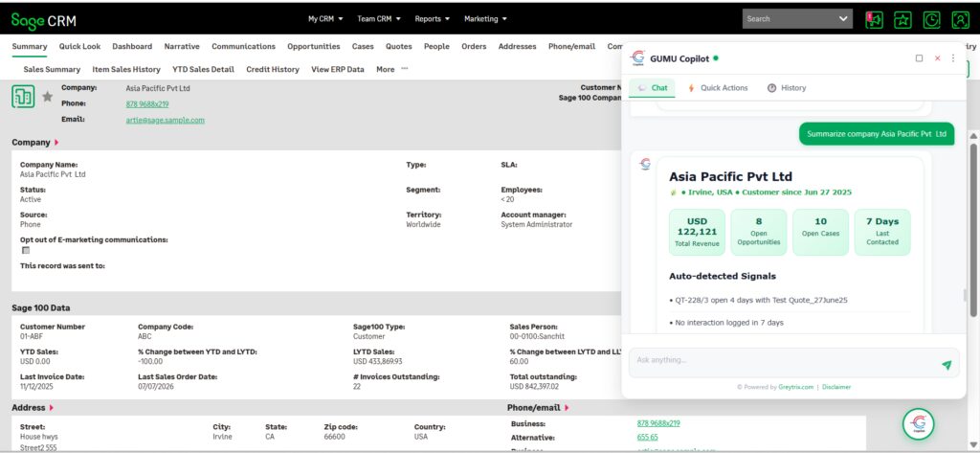Open the Greytrix.com link in Copilot footer

click(x=795, y=387)
